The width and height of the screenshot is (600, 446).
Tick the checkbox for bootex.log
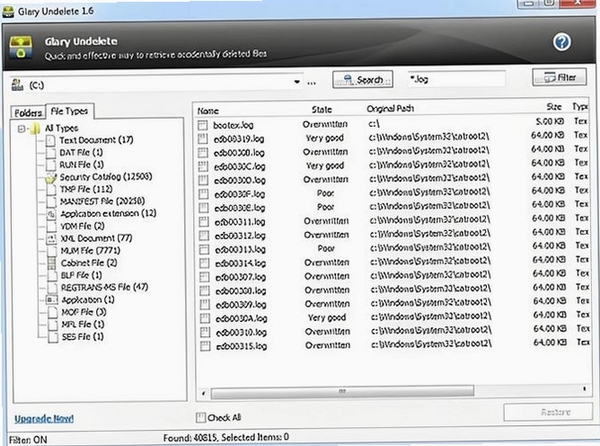203,125
